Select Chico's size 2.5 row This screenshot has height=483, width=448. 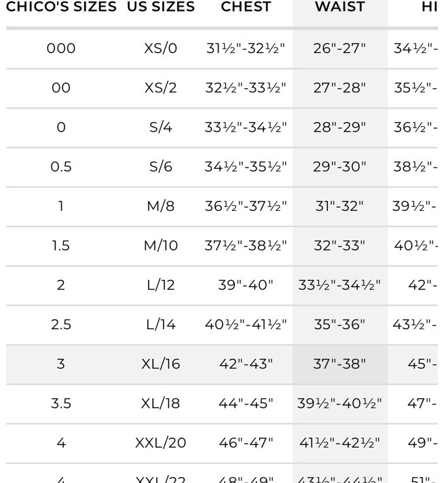coord(61,325)
